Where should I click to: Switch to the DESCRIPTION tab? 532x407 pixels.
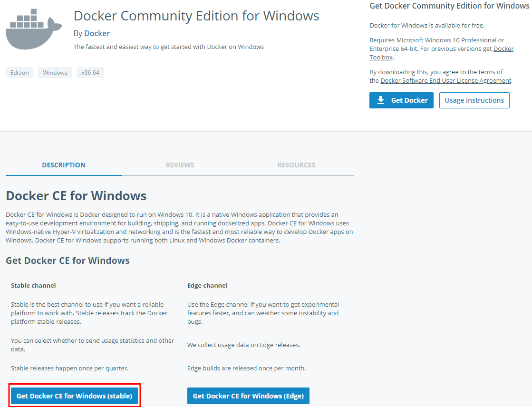point(64,165)
